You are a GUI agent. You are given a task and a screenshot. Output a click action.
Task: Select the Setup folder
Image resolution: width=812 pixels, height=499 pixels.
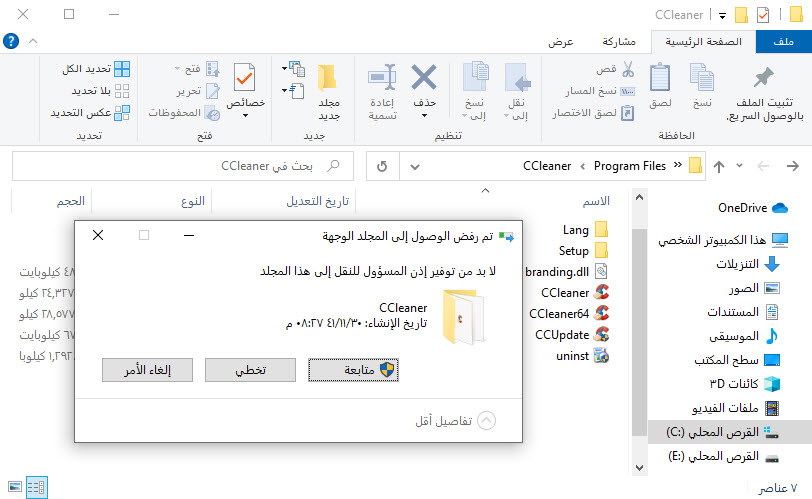(583, 251)
